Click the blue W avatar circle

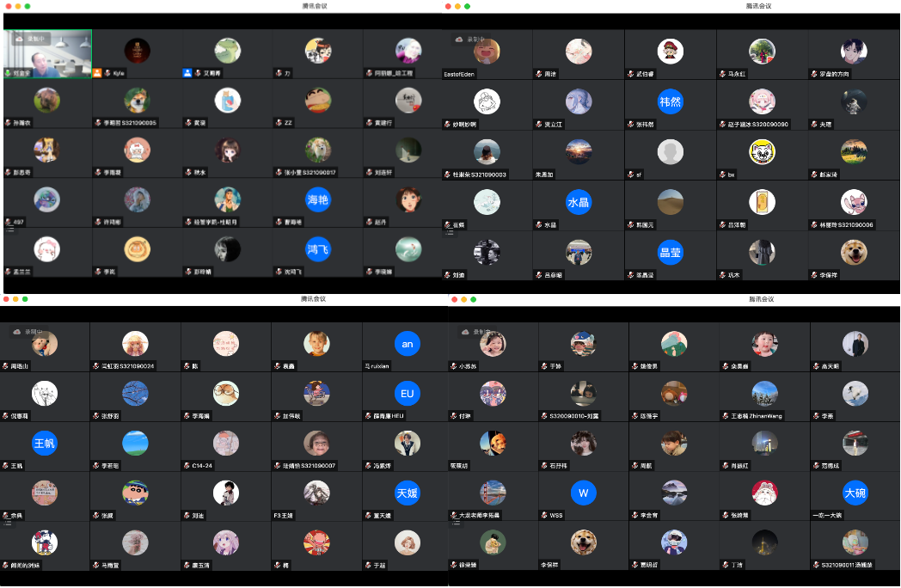click(584, 493)
